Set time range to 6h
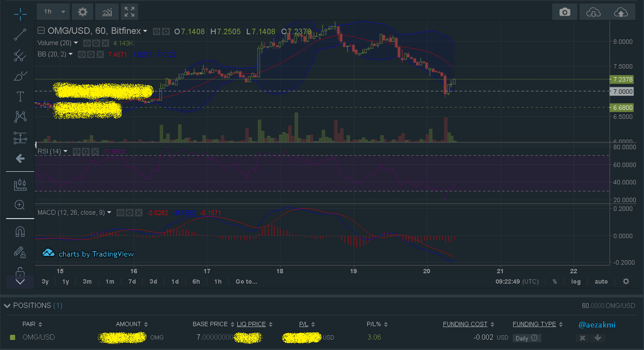This screenshot has height=350, width=644. [196, 281]
